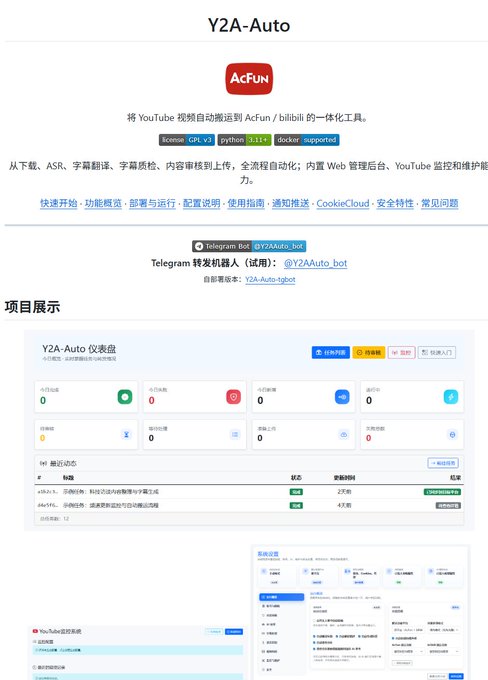Click cyan lightning in-progress icon
The height and width of the screenshot is (680, 488).
[x=451, y=396]
